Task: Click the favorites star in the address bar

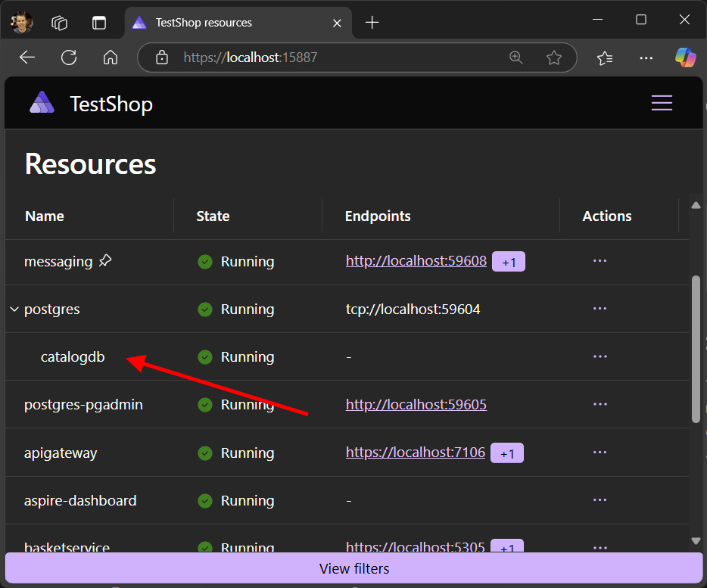Action: (554, 57)
